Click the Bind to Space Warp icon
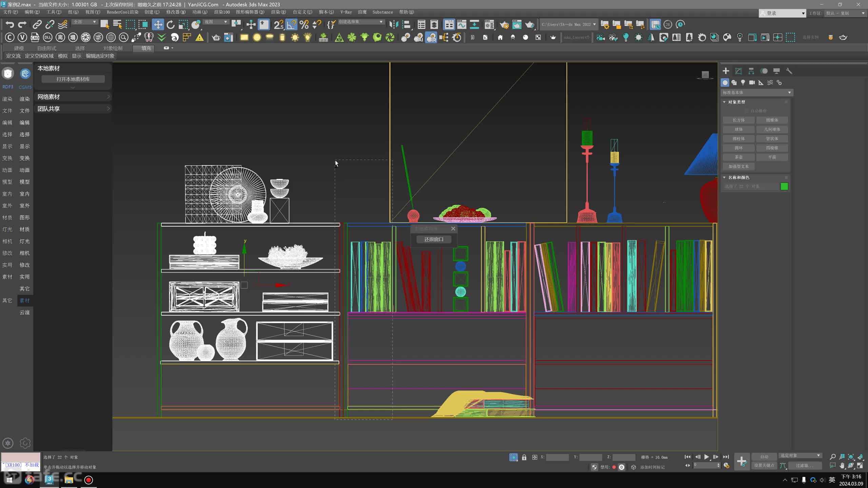The height and width of the screenshot is (488, 868). 63,24
